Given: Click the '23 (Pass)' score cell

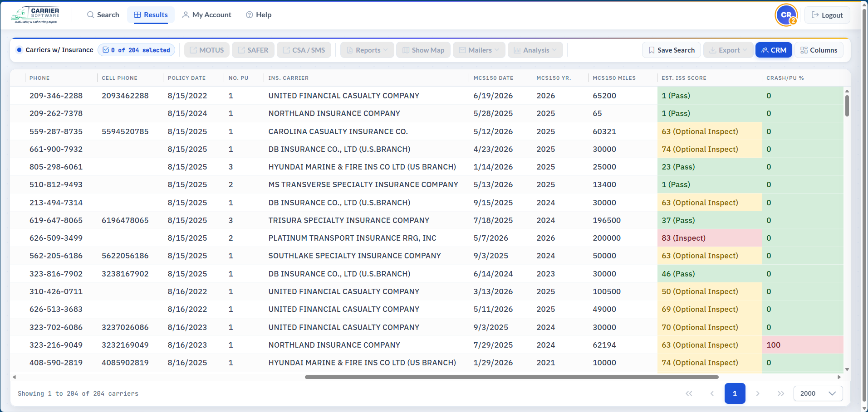Looking at the screenshot, I should point(710,167).
